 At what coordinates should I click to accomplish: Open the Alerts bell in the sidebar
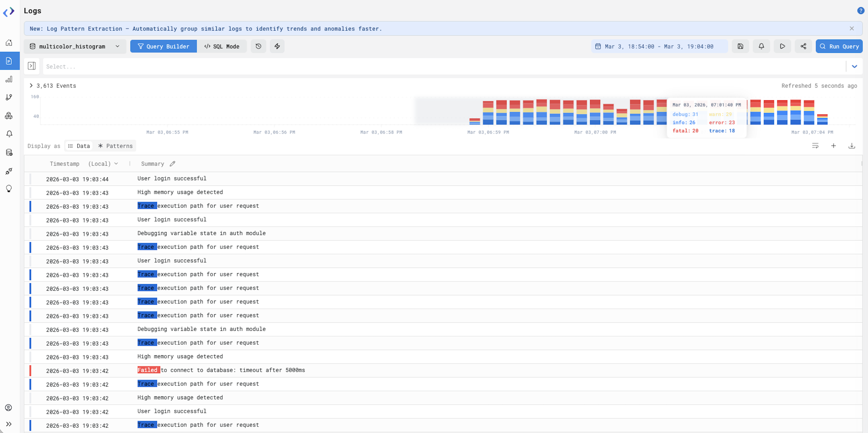pos(9,134)
